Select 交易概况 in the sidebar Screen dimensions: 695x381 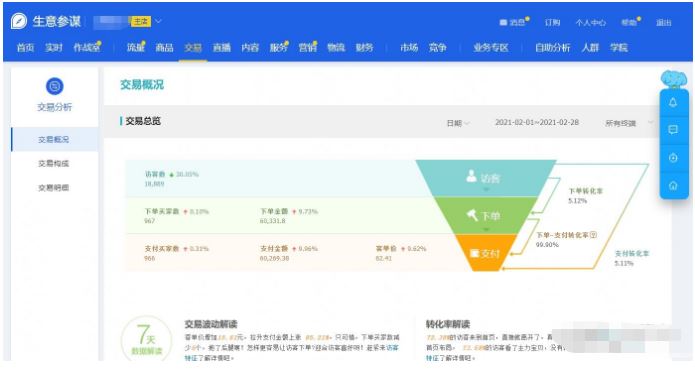pos(54,139)
